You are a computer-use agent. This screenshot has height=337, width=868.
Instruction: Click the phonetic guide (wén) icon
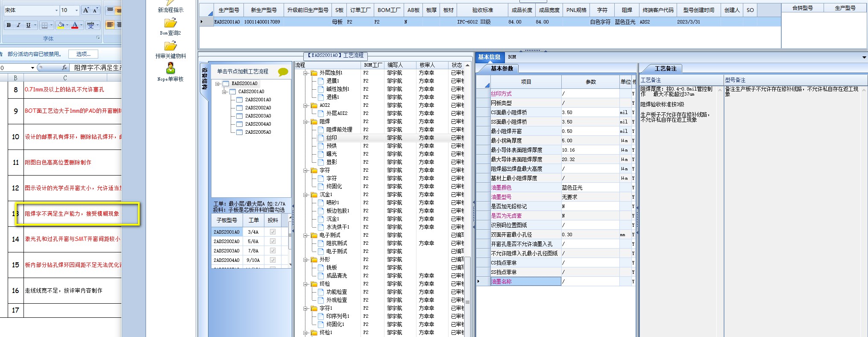point(91,25)
